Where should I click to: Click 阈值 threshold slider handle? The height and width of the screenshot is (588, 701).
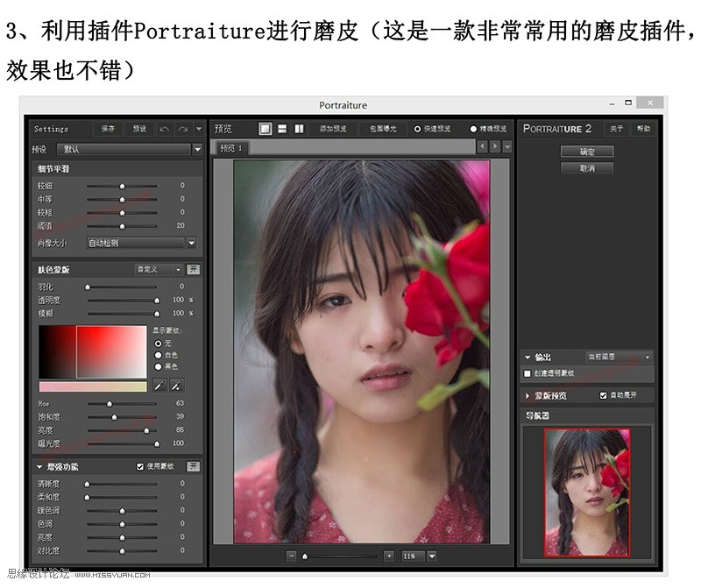point(122,226)
